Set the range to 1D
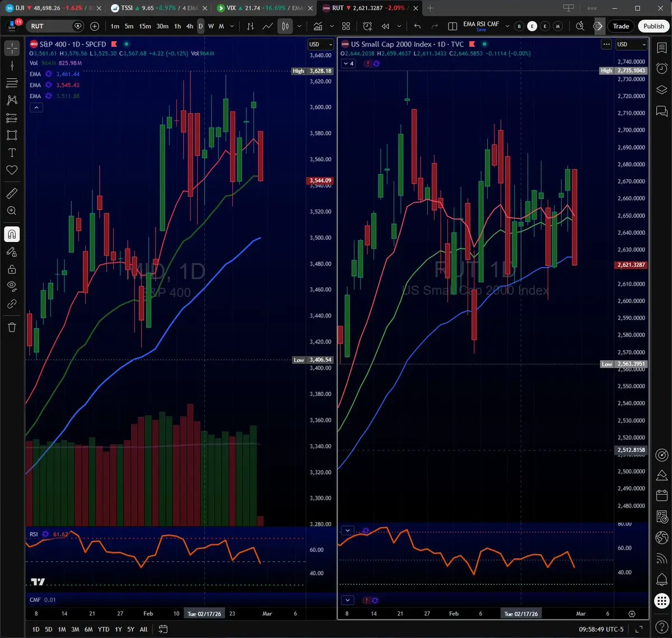This screenshot has width=672, height=638. pos(35,629)
